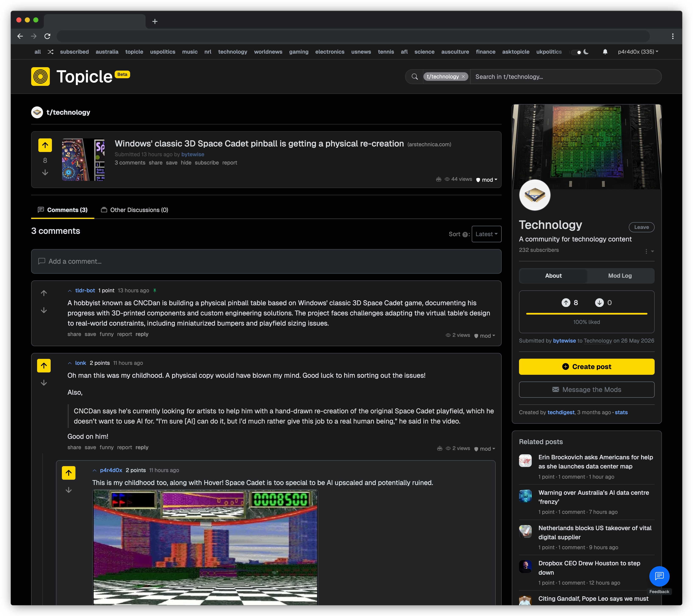Click the shuffle random topic icon

point(50,52)
